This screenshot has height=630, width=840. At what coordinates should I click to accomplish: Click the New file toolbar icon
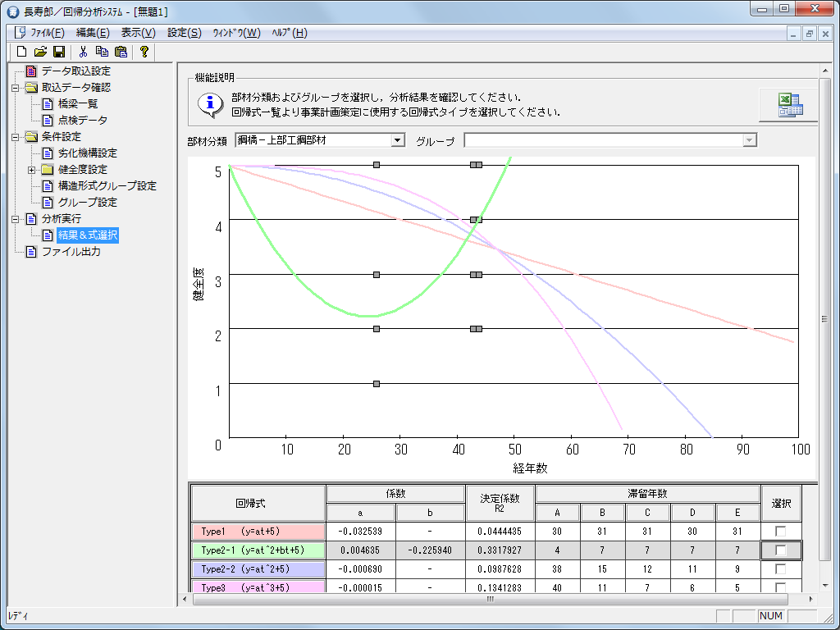[22, 52]
